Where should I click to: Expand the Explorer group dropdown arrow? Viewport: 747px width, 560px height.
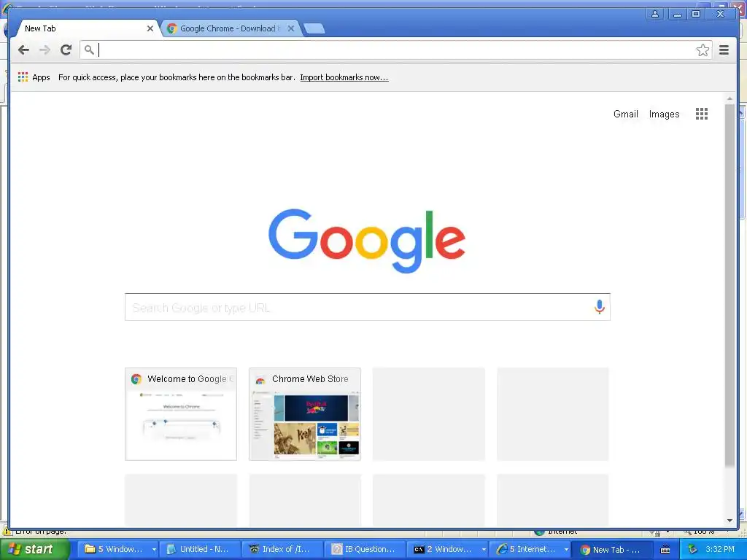click(154, 550)
